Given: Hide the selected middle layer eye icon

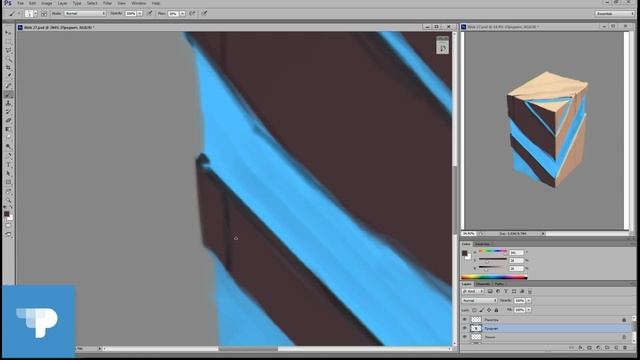Looking at the screenshot, I should [x=465, y=328].
